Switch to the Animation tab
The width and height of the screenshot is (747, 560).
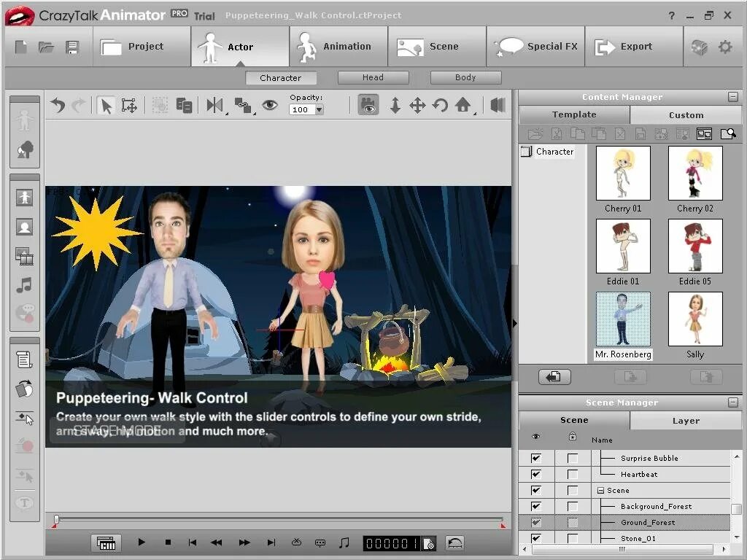pos(338,46)
